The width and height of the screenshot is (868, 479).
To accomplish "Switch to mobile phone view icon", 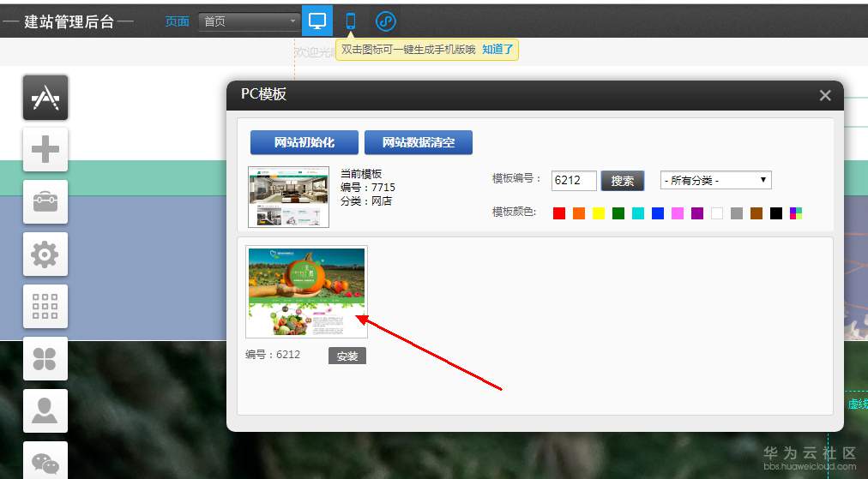I will click(351, 21).
